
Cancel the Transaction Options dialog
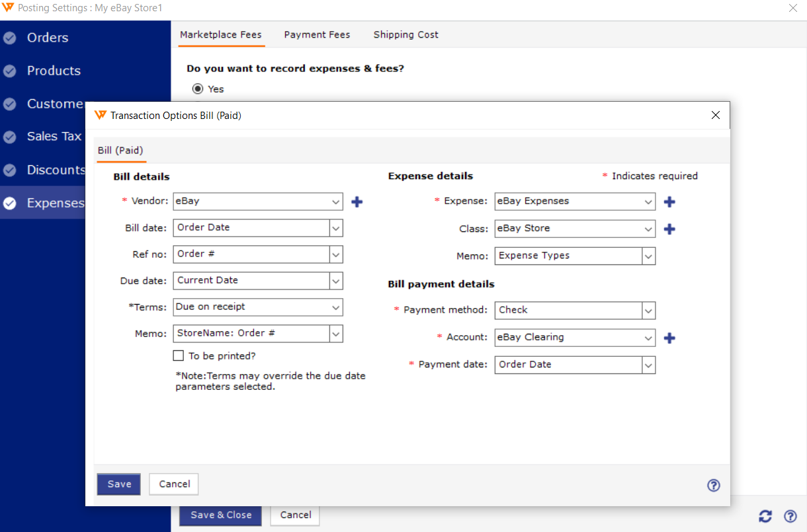point(175,484)
